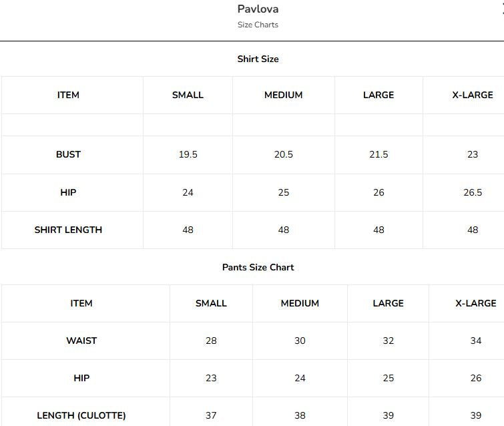Select the culotte length 37 for Small
Viewport: 504px width, 426px height.
211,415
